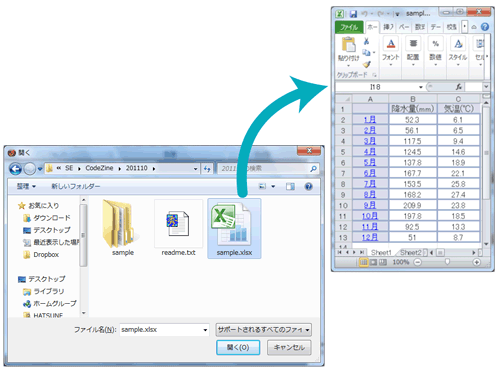Viewport: 500px width, 372px height.
Task: Click the Cut scissors icon
Action: click(366, 41)
